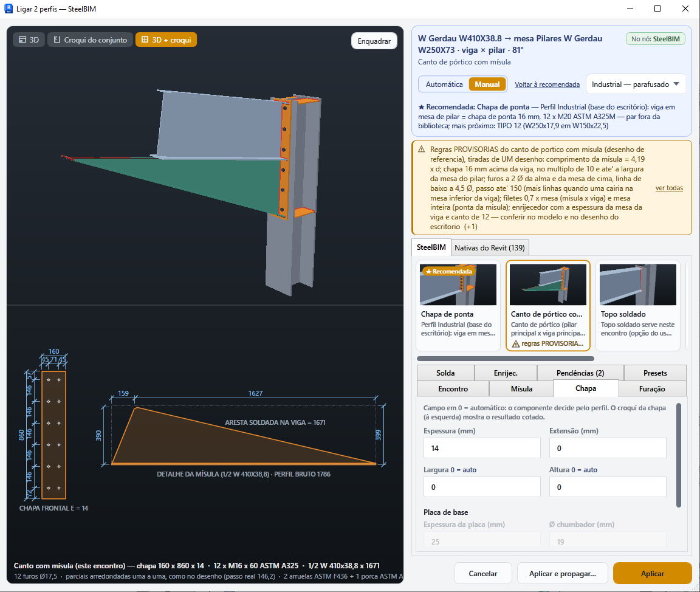This screenshot has width=700, height=592.
Task: Click the 'DETALHE DA MÍSULA' caption text
Action: [x=243, y=474]
